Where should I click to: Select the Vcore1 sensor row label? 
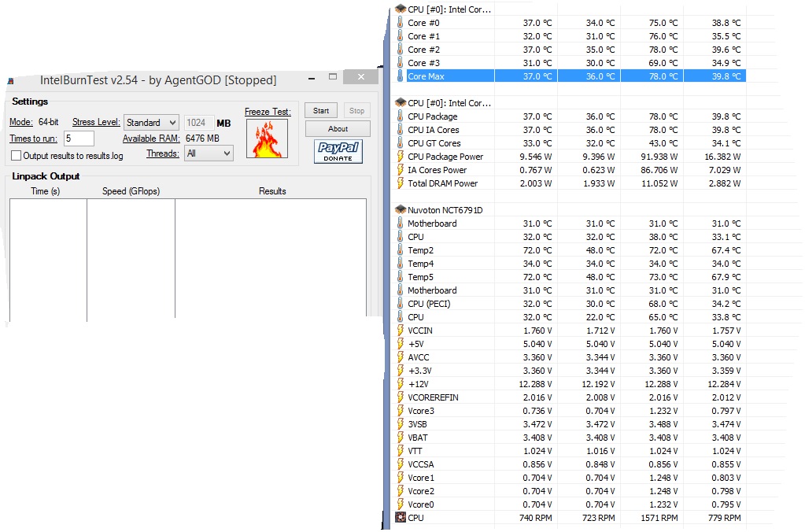click(421, 477)
